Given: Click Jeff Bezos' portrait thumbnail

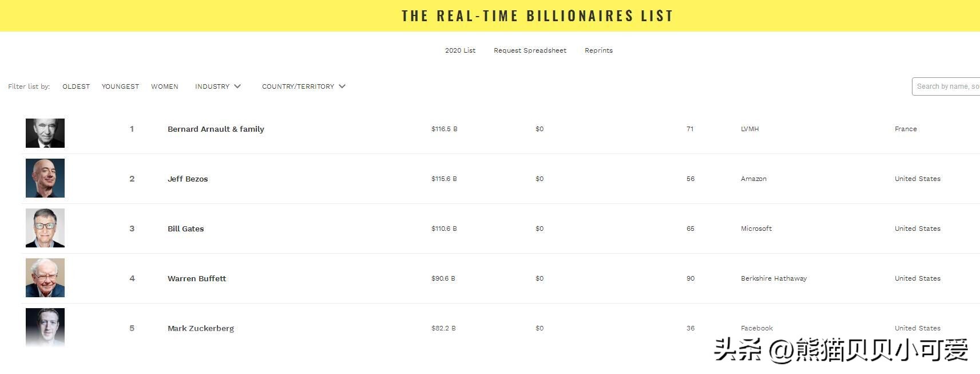Looking at the screenshot, I should (45, 178).
